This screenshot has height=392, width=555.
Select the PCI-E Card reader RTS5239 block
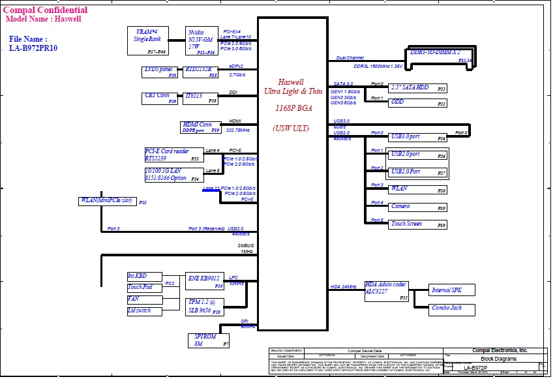tap(173, 155)
